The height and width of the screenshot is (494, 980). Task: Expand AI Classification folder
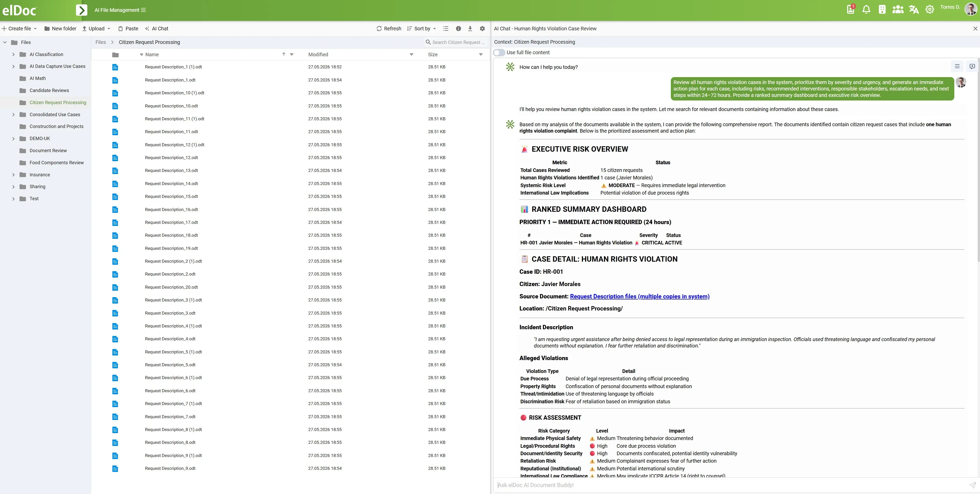coord(13,54)
